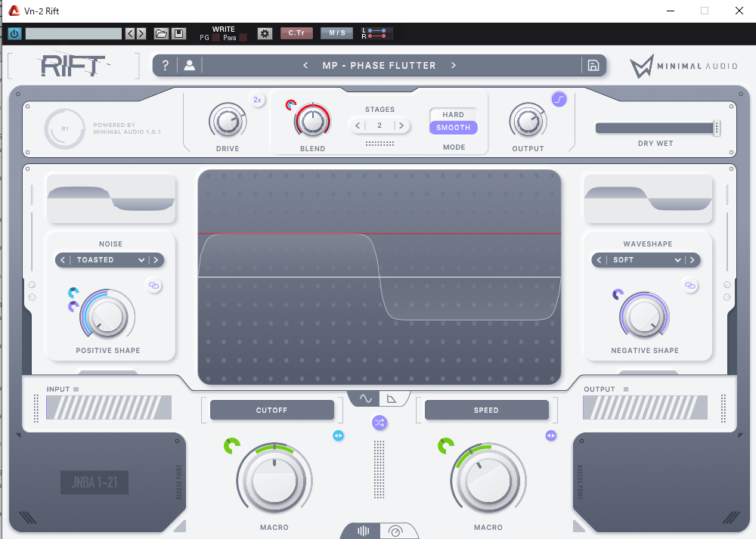The height and width of the screenshot is (539, 756).
Task: Toggle link icon in Positive Shape panel
Action: click(154, 286)
